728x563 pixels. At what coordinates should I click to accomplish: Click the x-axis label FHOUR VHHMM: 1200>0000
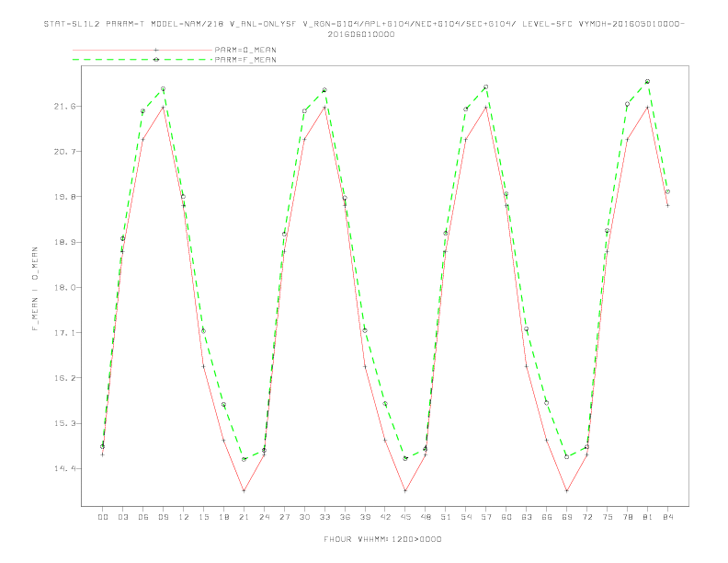382,539
